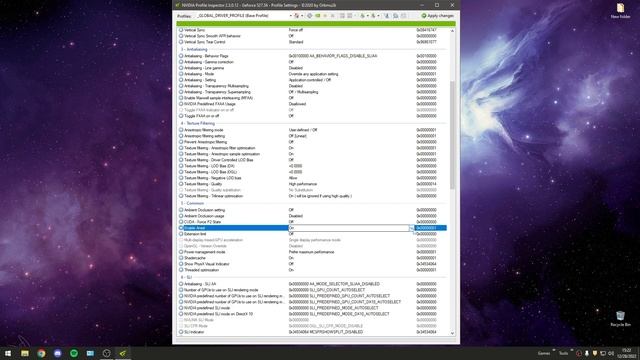Select the Antialiasing - Behavior Flags row
This screenshot has height=360, width=640.
(x=312, y=56)
